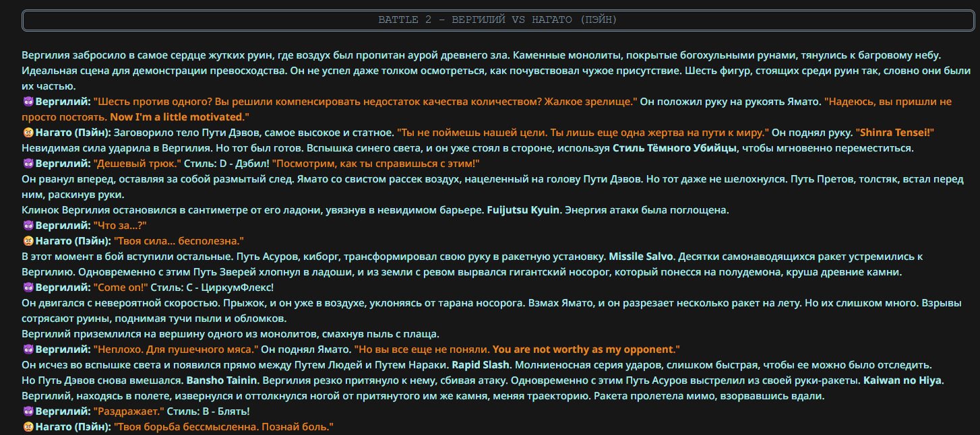Click the sentence "Клинок Вергилия остановился в сантиметре"

253,210
